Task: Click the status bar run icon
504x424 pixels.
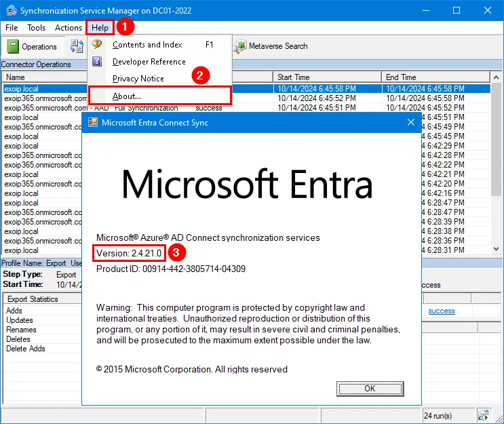Action: click(484, 416)
